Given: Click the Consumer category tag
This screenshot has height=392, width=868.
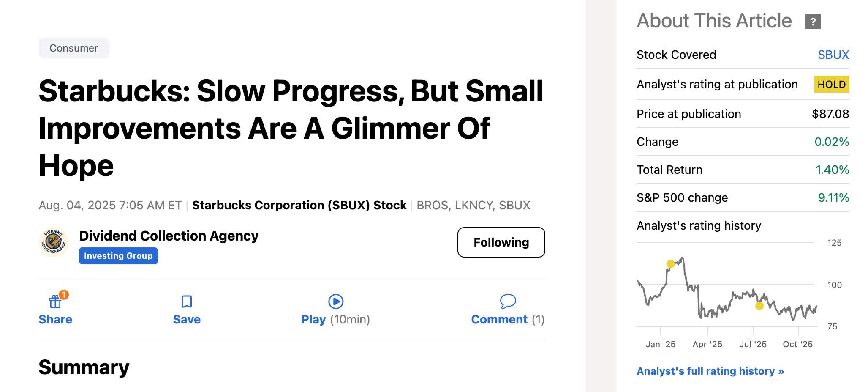Looking at the screenshot, I should 73,48.
